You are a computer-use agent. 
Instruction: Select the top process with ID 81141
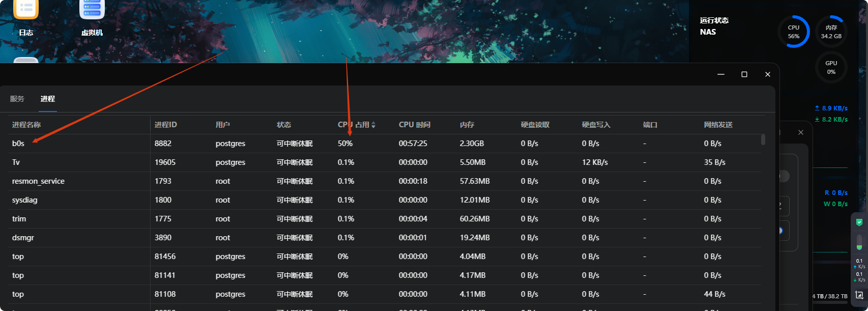(x=385, y=275)
